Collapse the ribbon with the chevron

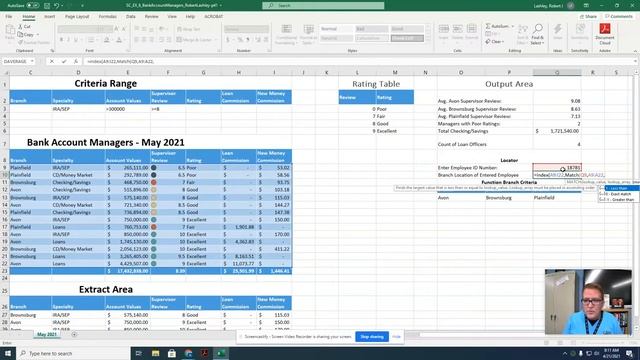[635, 51]
